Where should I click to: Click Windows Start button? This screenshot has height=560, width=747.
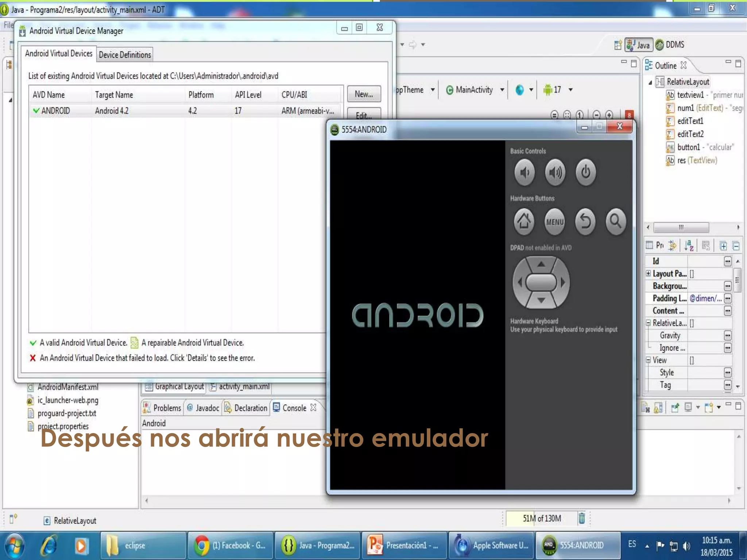pos(14,546)
